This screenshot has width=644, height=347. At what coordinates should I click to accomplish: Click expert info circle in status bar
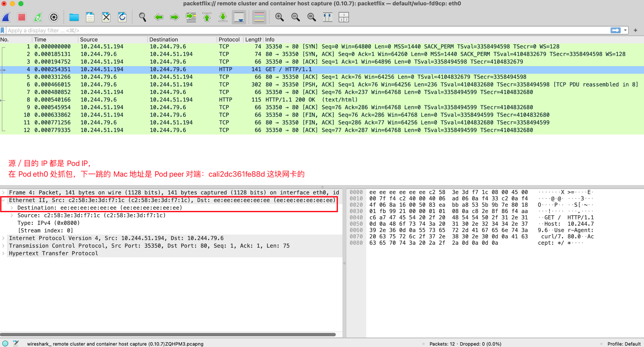5,344
